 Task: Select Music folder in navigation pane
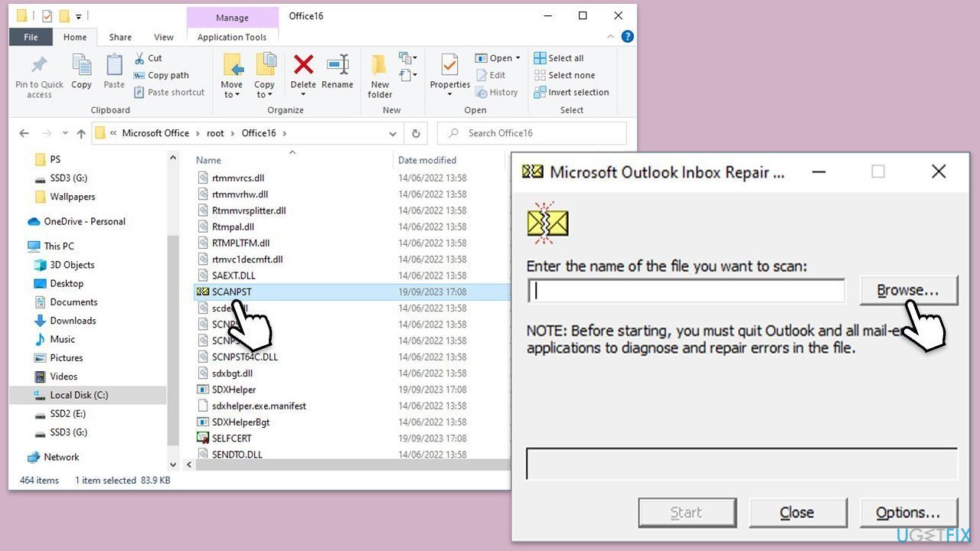63,339
